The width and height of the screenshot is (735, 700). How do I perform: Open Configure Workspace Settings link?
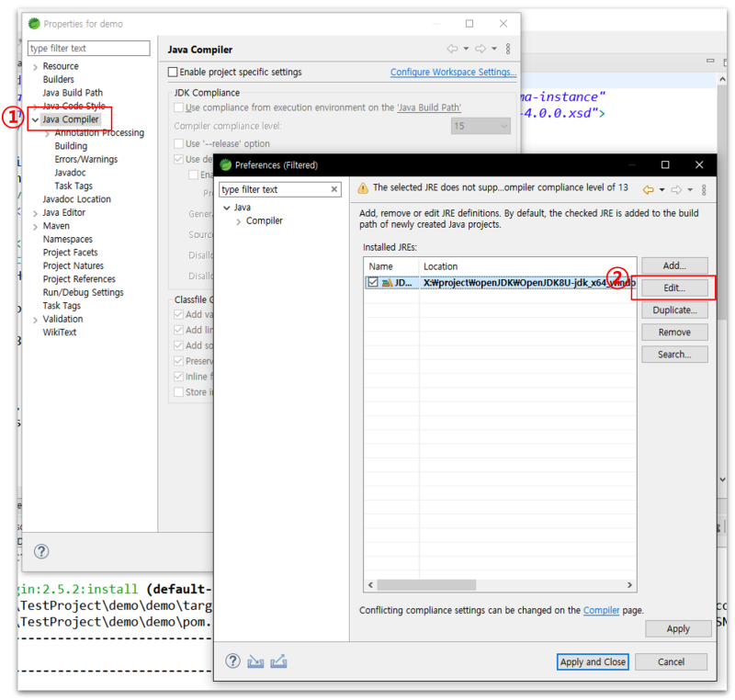pos(453,73)
